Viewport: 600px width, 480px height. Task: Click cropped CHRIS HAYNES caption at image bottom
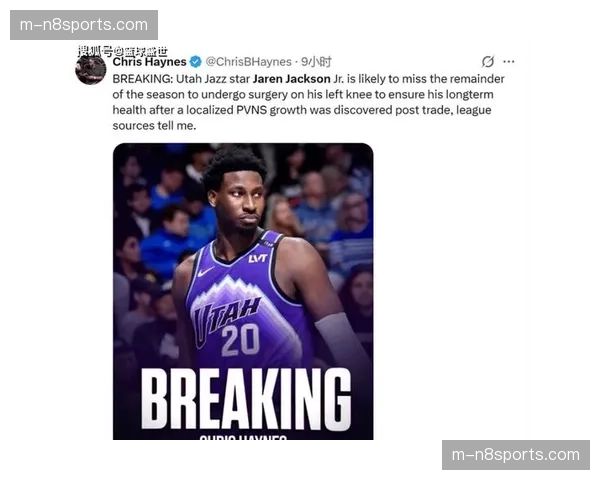(243, 437)
